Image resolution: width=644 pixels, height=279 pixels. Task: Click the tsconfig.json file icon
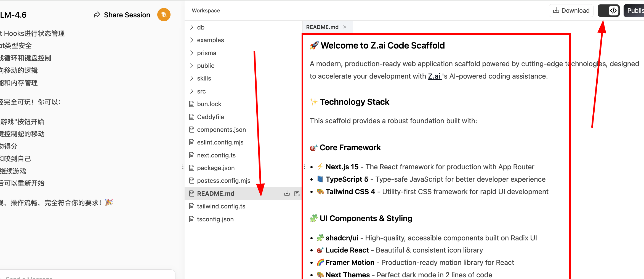[x=192, y=219]
